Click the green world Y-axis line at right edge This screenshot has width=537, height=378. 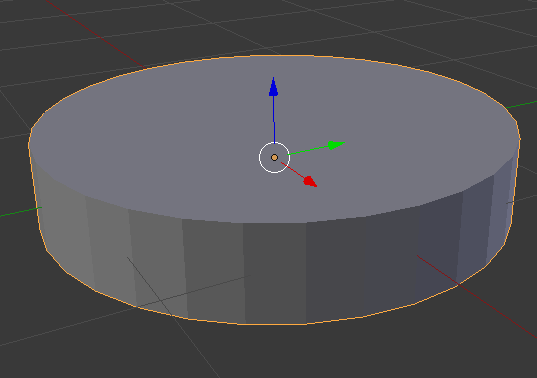[521, 104]
